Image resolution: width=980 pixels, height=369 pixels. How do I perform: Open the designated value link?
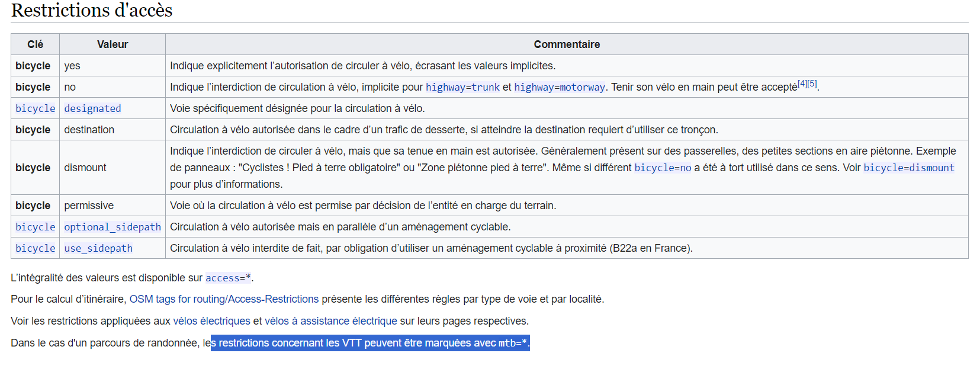[x=92, y=108]
